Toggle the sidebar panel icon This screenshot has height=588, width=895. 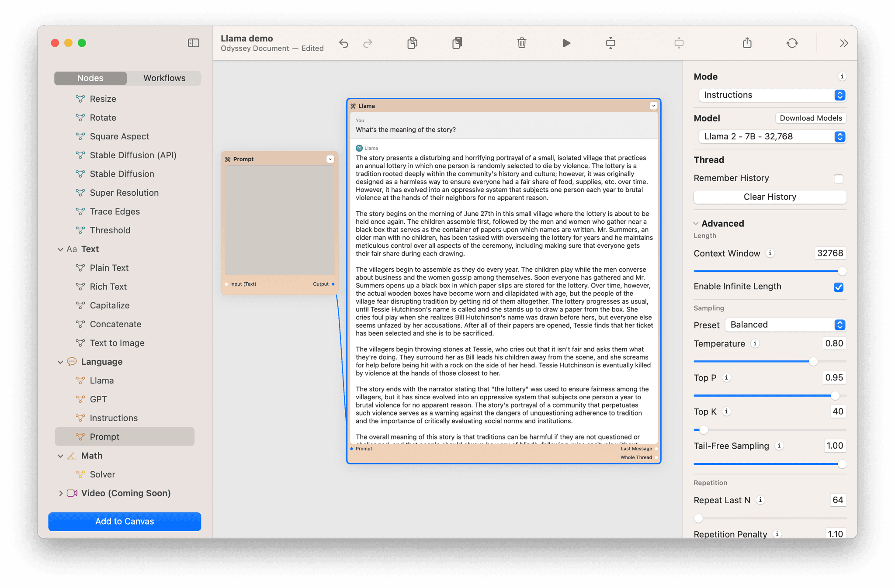point(194,43)
